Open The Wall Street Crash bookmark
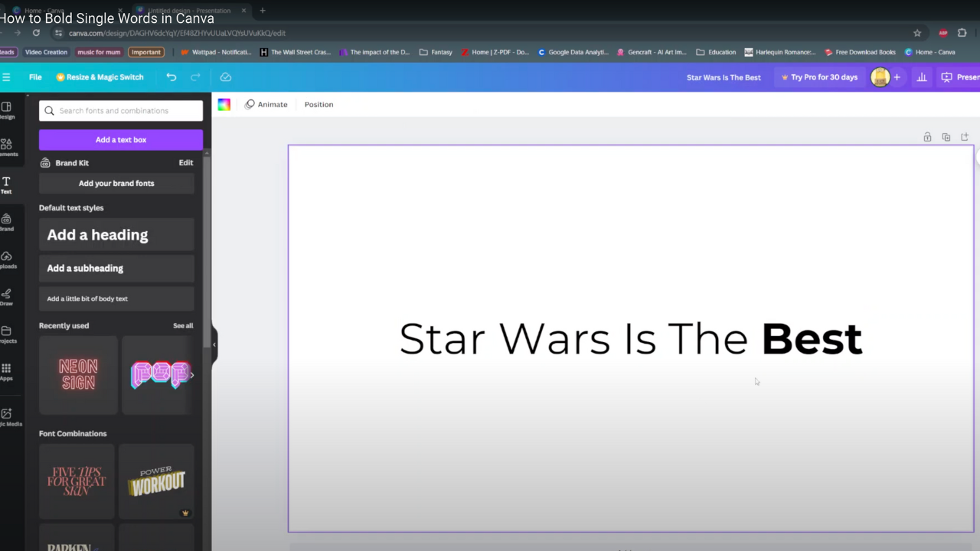 pos(297,52)
